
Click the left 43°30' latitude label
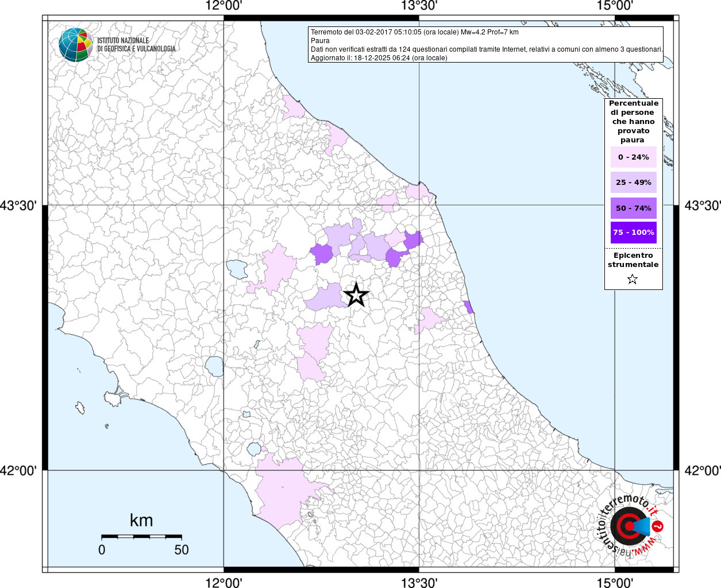[x=19, y=205]
